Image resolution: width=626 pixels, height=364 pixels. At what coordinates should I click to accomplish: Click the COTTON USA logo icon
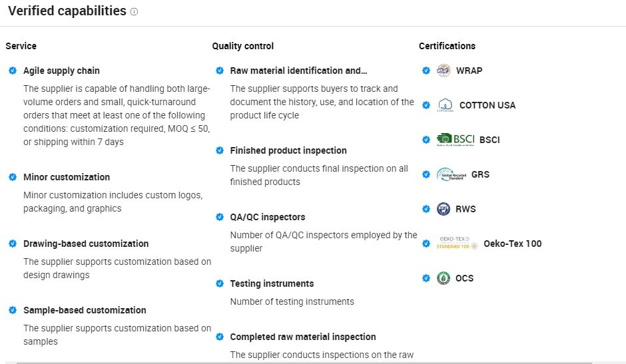[446, 105]
